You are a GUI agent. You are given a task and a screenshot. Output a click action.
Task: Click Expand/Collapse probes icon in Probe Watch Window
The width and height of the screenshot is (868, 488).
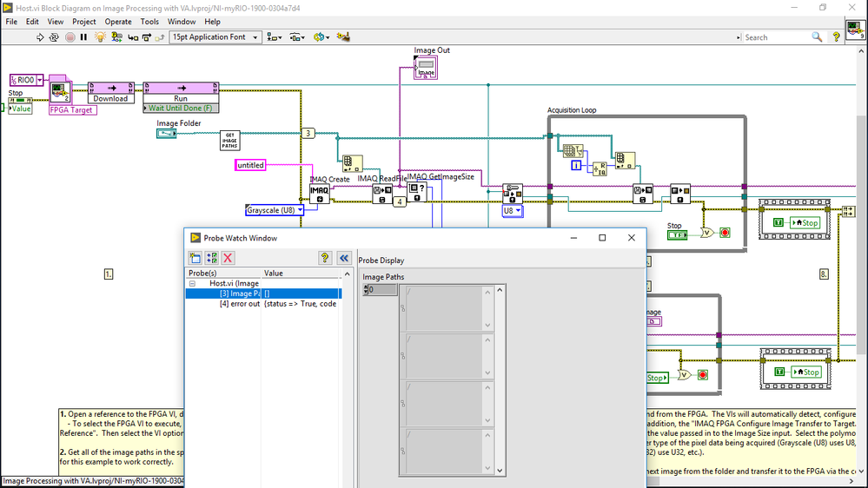point(211,258)
